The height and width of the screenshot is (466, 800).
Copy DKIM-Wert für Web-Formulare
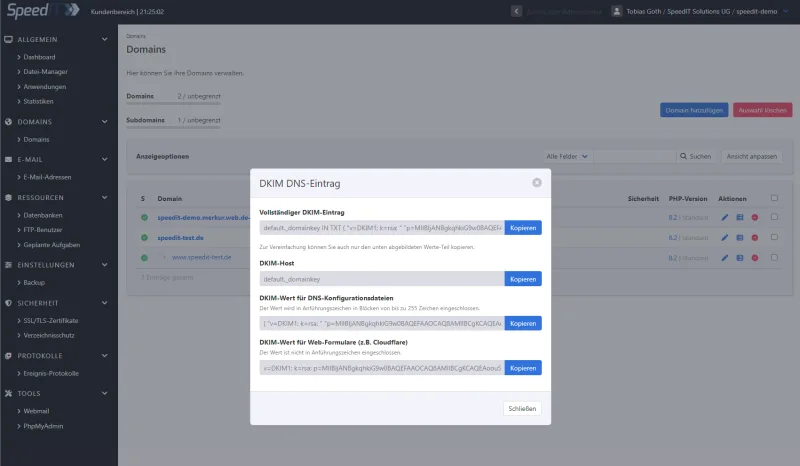pos(523,368)
